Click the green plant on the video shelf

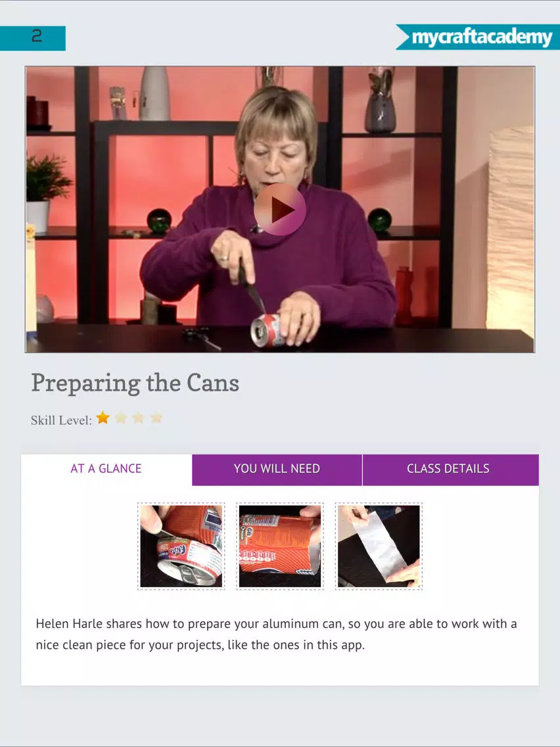[x=46, y=178]
